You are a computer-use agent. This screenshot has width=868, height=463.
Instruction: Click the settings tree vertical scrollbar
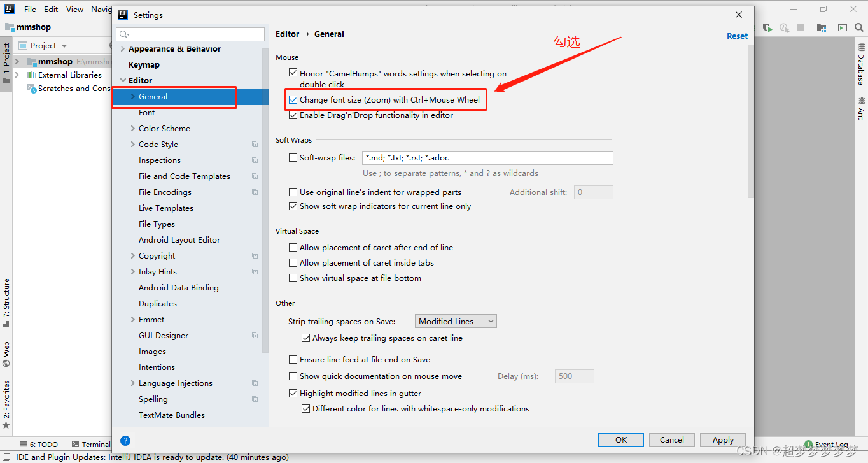pyautogui.click(x=265, y=201)
